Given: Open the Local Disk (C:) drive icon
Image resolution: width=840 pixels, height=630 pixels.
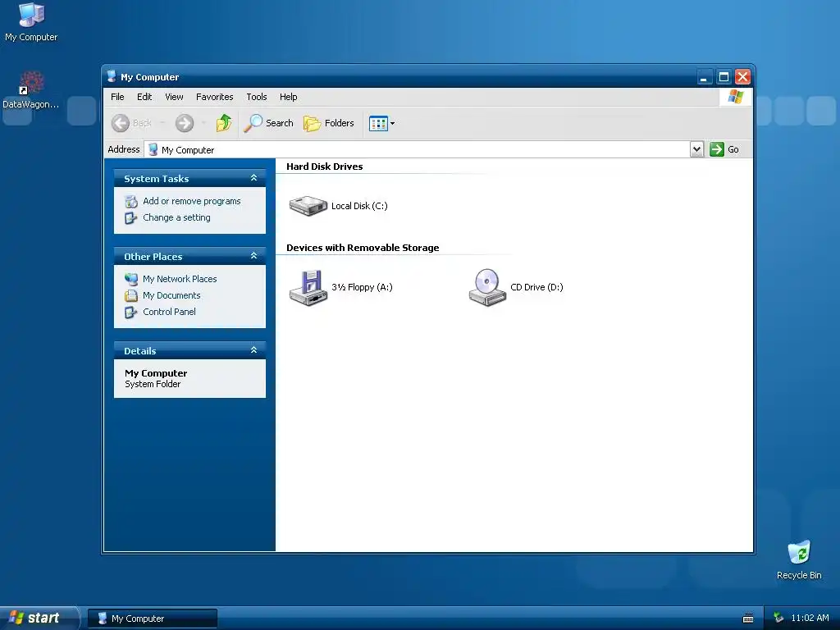Looking at the screenshot, I should 308,206.
